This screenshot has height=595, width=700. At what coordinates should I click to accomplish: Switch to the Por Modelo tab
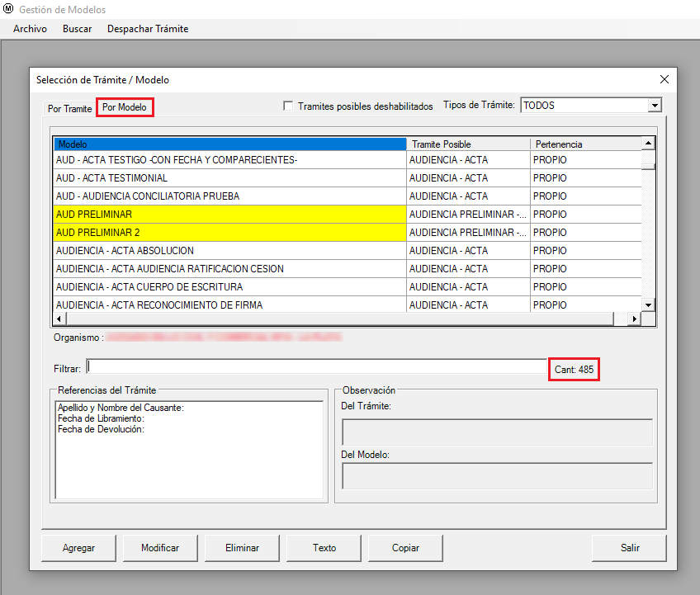coord(125,107)
